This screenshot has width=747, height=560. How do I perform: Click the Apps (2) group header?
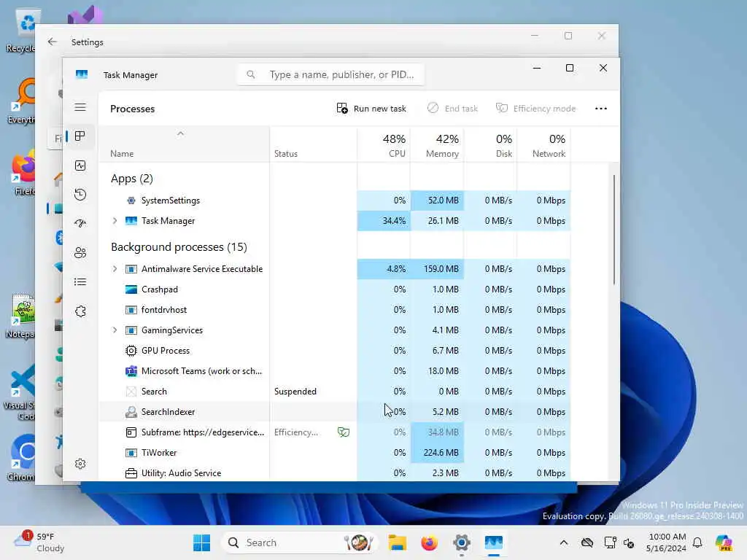132,179
